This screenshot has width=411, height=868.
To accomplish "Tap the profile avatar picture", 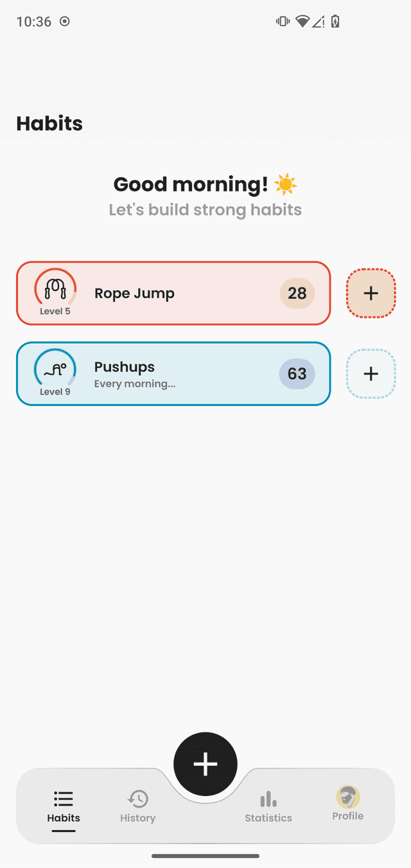I will click(x=348, y=797).
